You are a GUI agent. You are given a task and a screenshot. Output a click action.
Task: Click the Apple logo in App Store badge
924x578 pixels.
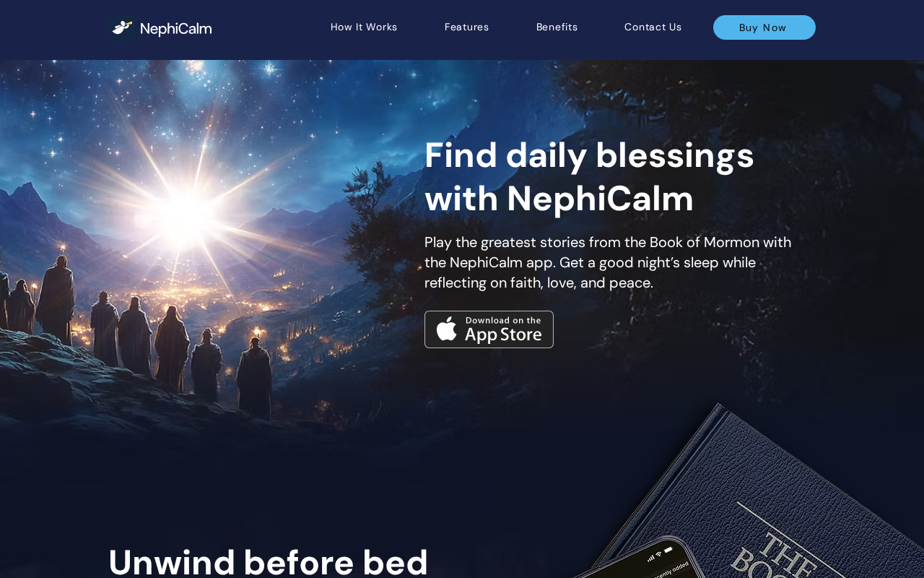tap(447, 329)
